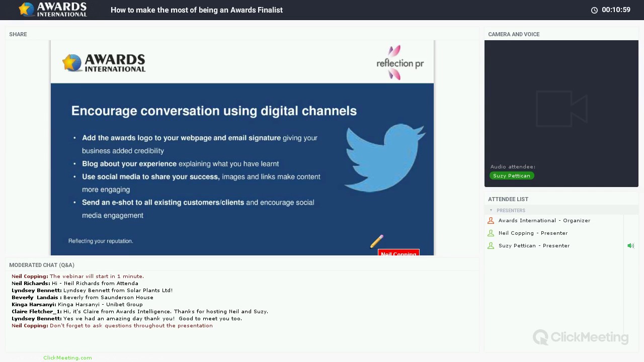This screenshot has height=362, width=644.
Task: Click the camera placeholder icon in video panel
Action: click(561, 109)
